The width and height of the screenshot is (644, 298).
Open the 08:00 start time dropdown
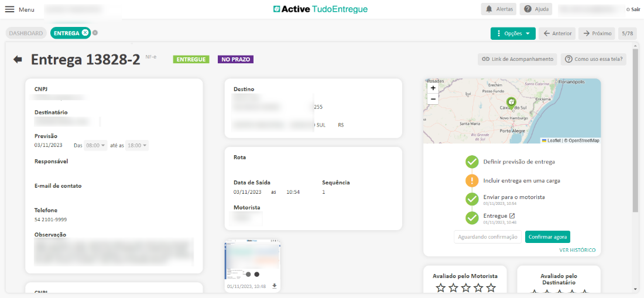95,145
